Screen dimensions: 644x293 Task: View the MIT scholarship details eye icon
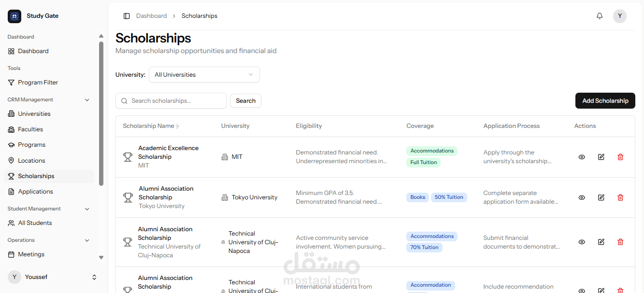[582, 157]
